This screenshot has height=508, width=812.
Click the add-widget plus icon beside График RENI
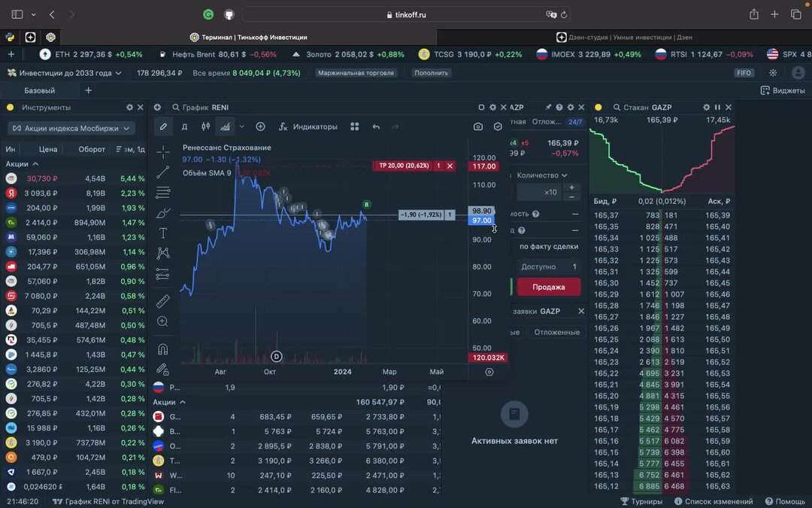click(x=157, y=108)
